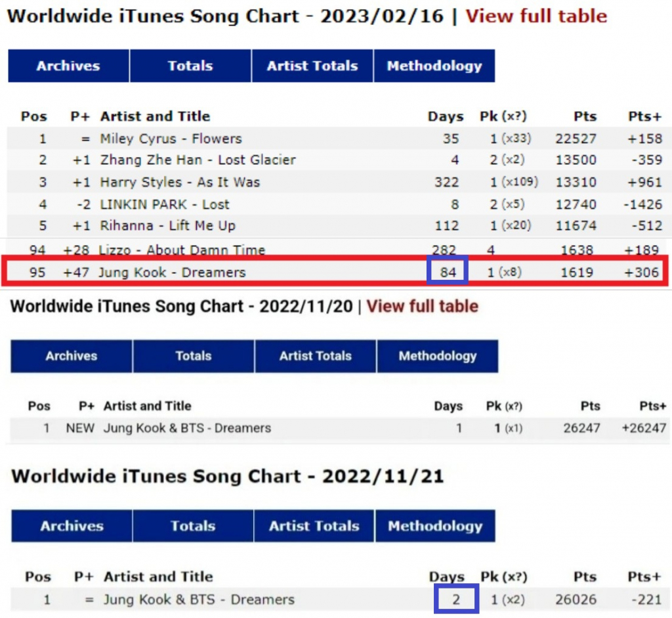Click highlighted 84 days value for Dreamers

[448, 272]
